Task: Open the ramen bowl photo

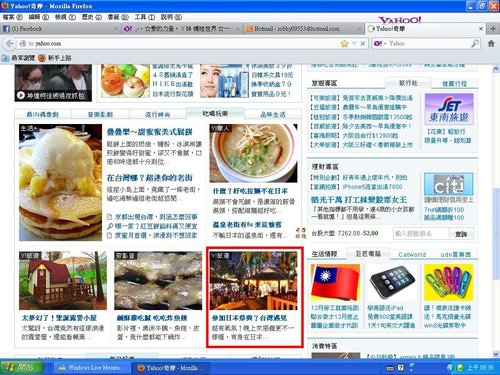Action: tap(253, 153)
